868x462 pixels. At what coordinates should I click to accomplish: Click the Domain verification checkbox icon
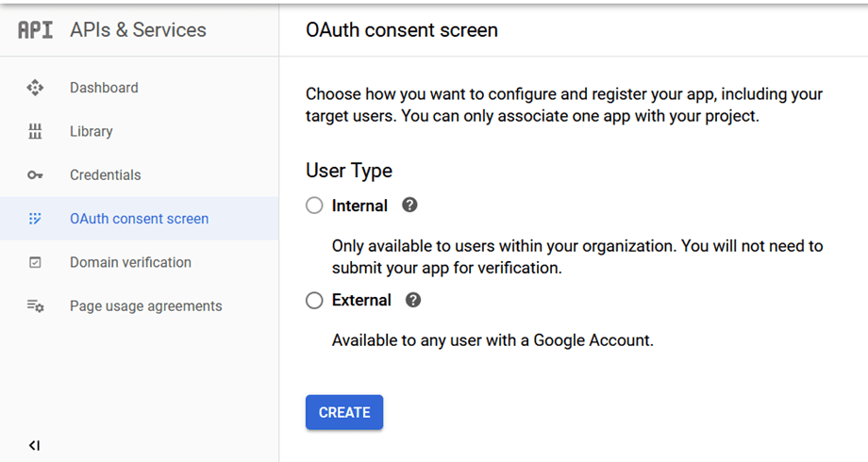pos(35,263)
